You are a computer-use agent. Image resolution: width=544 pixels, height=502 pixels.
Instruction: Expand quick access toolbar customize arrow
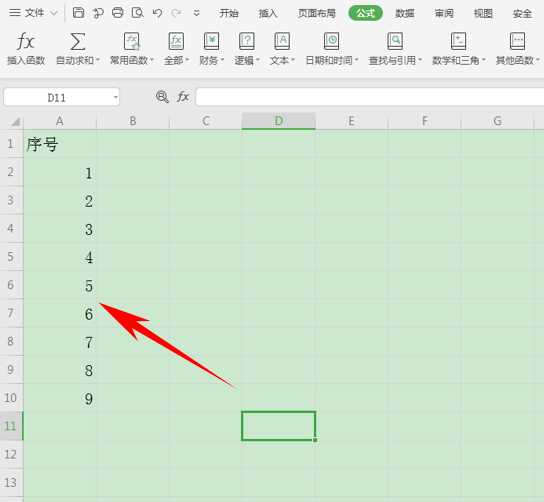pyautogui.click(x=196, y=13)
